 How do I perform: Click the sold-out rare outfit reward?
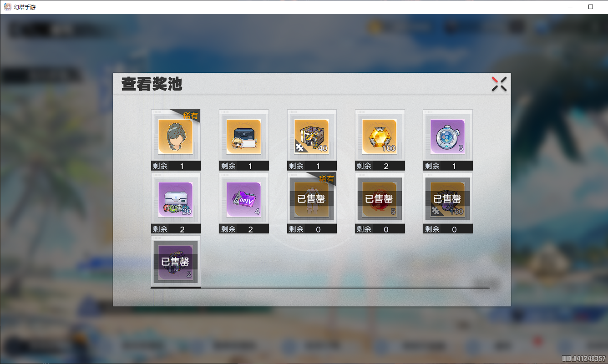click(x=312, y=200)
